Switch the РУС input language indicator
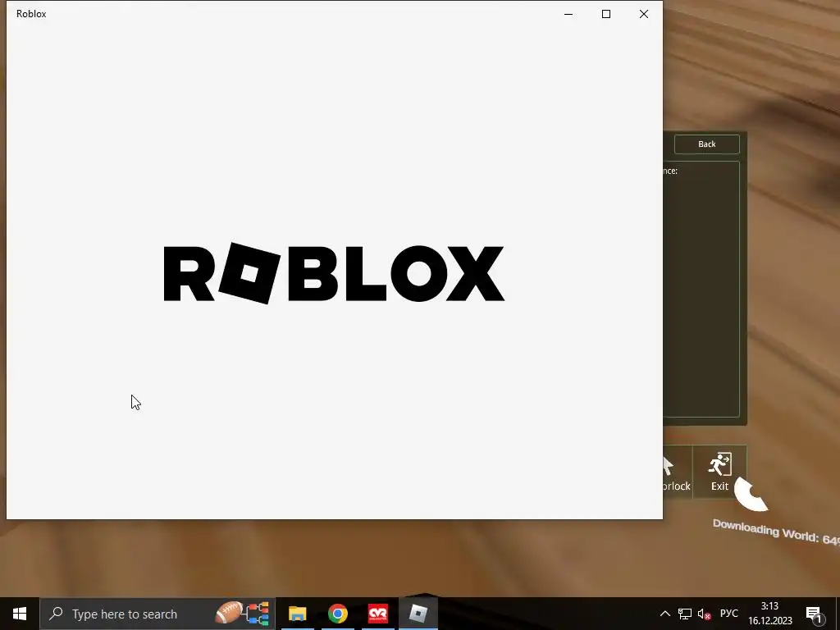Viewport: 840px width, 630px height. click(x=728, y=614)
